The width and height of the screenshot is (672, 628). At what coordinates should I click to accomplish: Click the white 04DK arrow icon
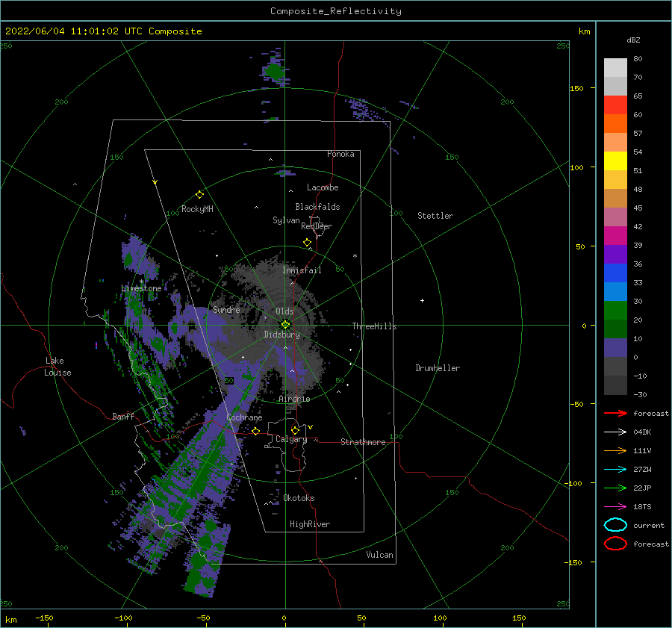pyautogui.click(x=615, y=432)
